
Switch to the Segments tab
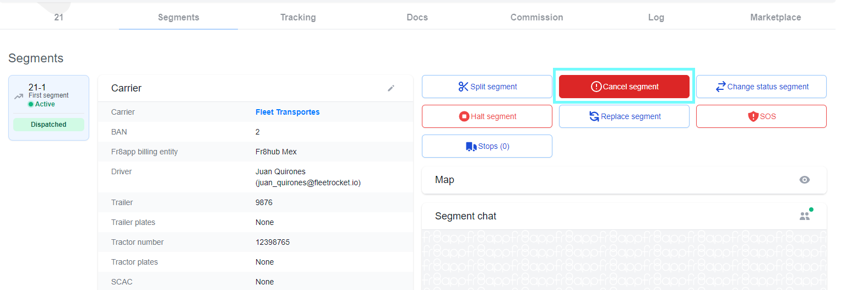[x=178, y=17]
